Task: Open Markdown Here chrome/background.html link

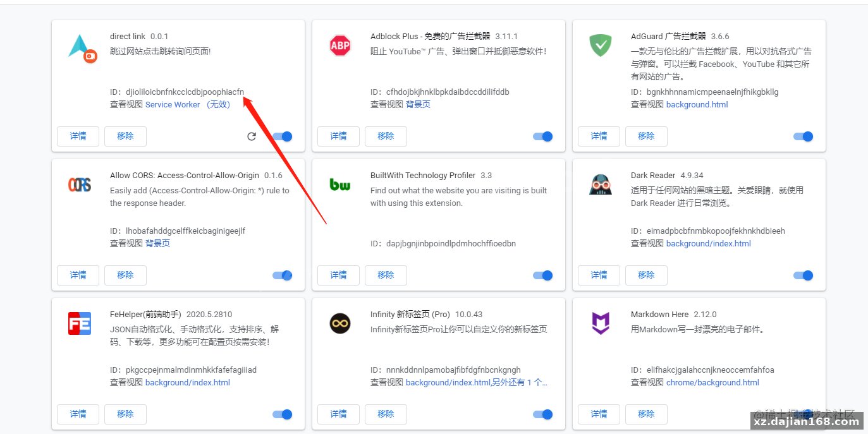Action: click(x=712, y=383)
